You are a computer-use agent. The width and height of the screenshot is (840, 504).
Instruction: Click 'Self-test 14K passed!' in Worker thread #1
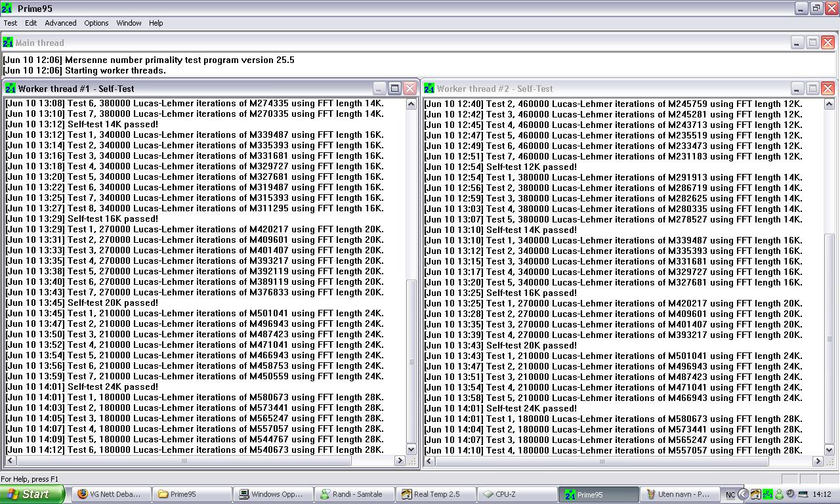82,124
